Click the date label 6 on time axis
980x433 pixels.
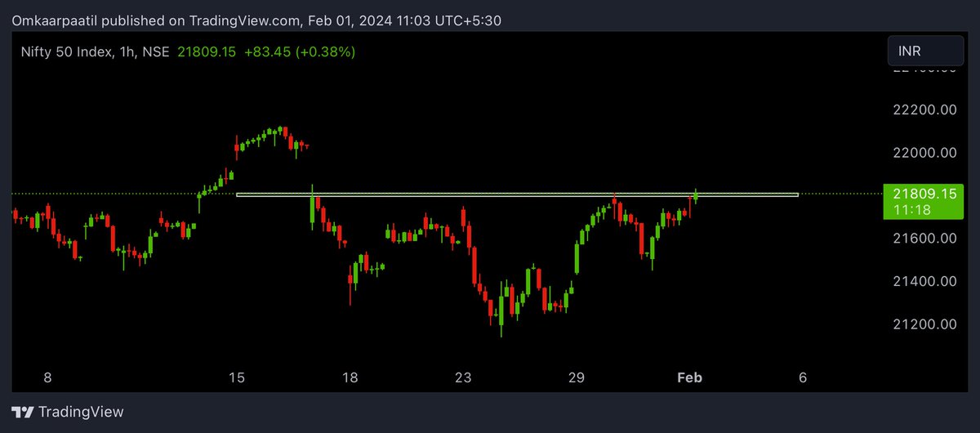(803, 377)
